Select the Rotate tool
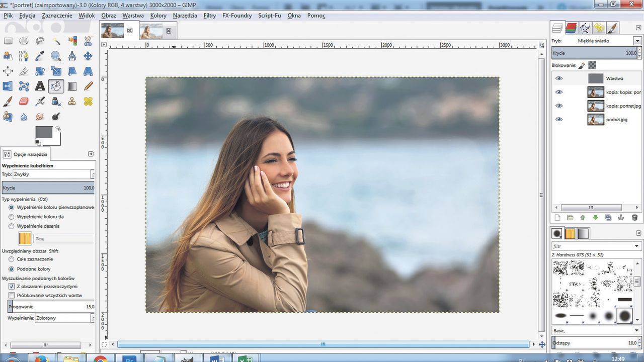The image size is (644, 362). (40, 71)
